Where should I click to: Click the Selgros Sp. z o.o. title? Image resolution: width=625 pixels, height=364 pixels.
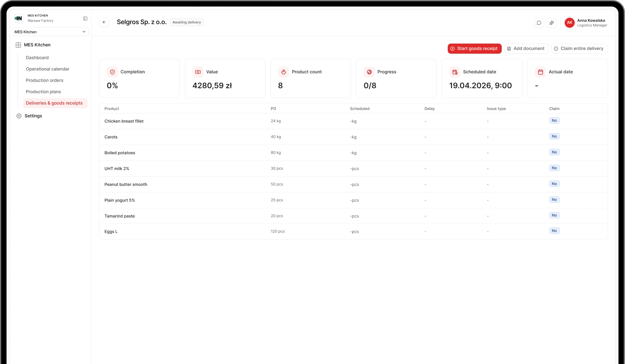tap(142, 22)
